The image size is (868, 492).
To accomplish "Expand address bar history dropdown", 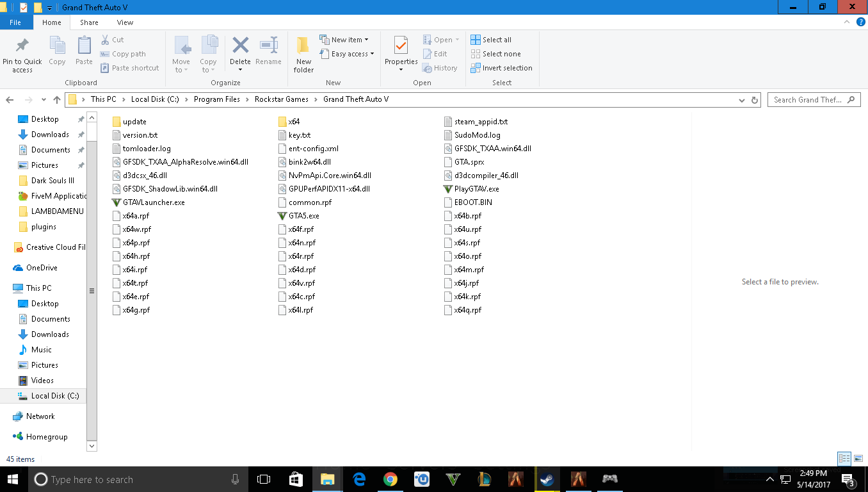I will 741,100.
